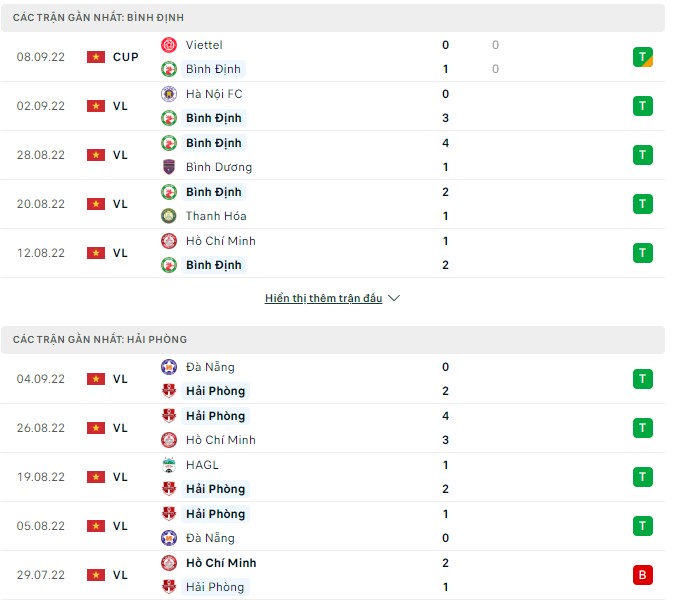Click the Thanh Hóa team logo
The image size is (676, 600).
169,216
